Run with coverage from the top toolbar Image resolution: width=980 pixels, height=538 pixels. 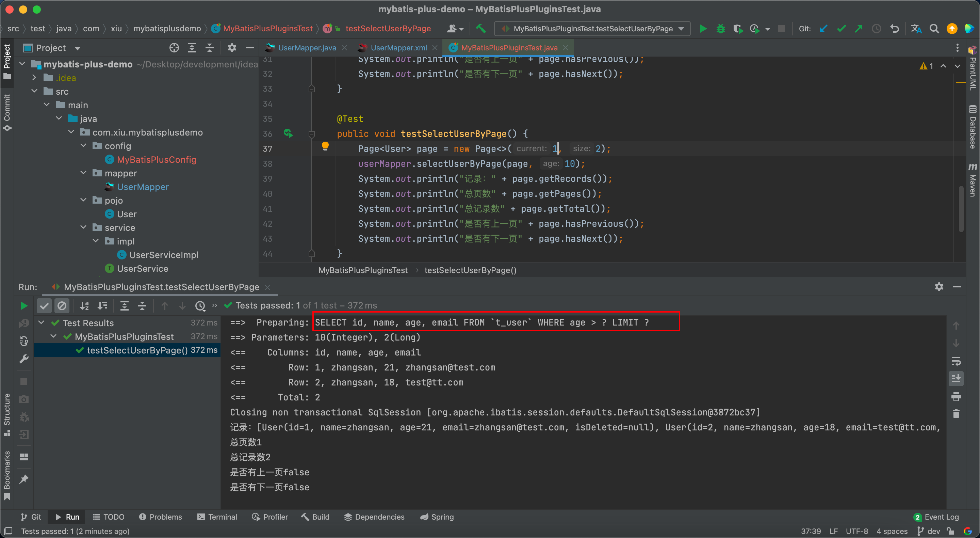click(738, 29)
